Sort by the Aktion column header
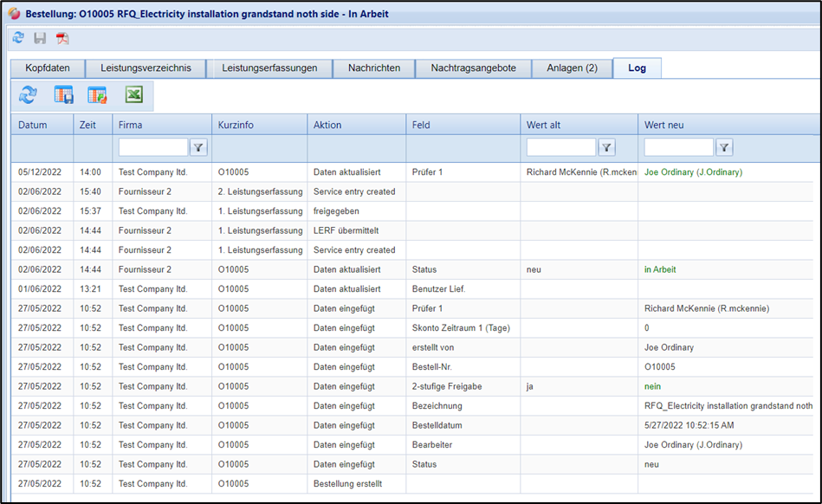This screenshot has width=822, height=504. pyautogui.click(x=327, y=125)
